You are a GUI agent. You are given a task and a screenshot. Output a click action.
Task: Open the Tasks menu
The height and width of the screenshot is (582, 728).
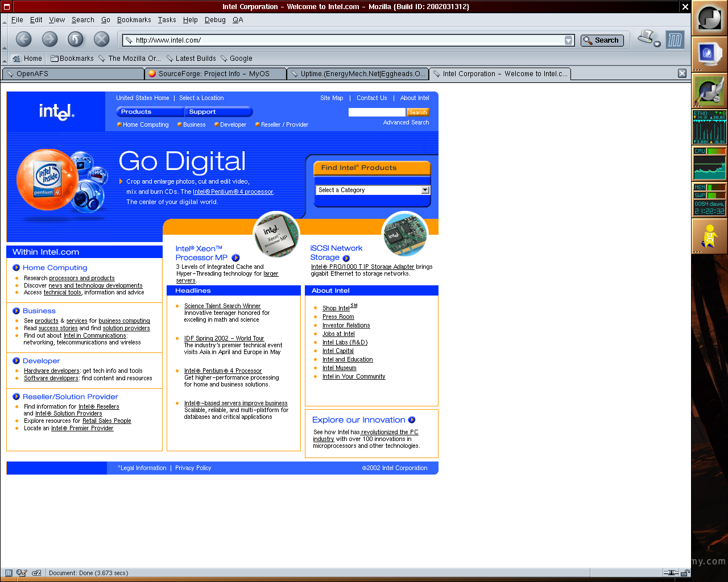point(167,20)
